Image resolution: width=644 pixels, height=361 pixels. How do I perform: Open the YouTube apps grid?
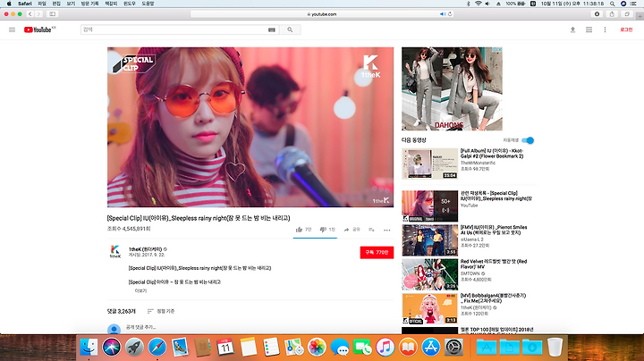[589, 29]
